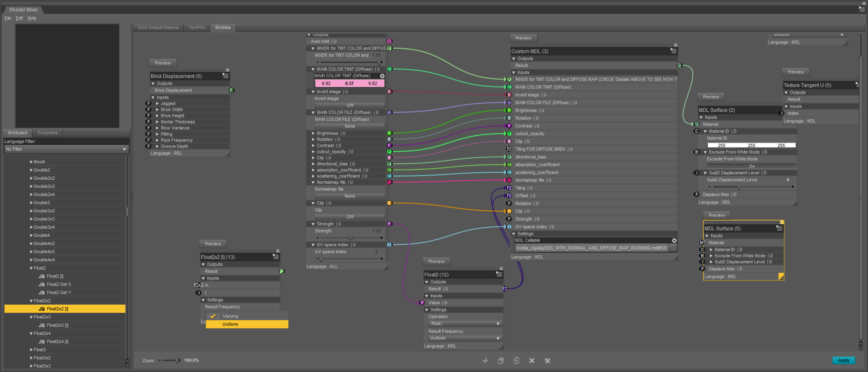Screen dimensions: 868x372
Task: Click the MDL Callable file path field
Action: (591, 248)
